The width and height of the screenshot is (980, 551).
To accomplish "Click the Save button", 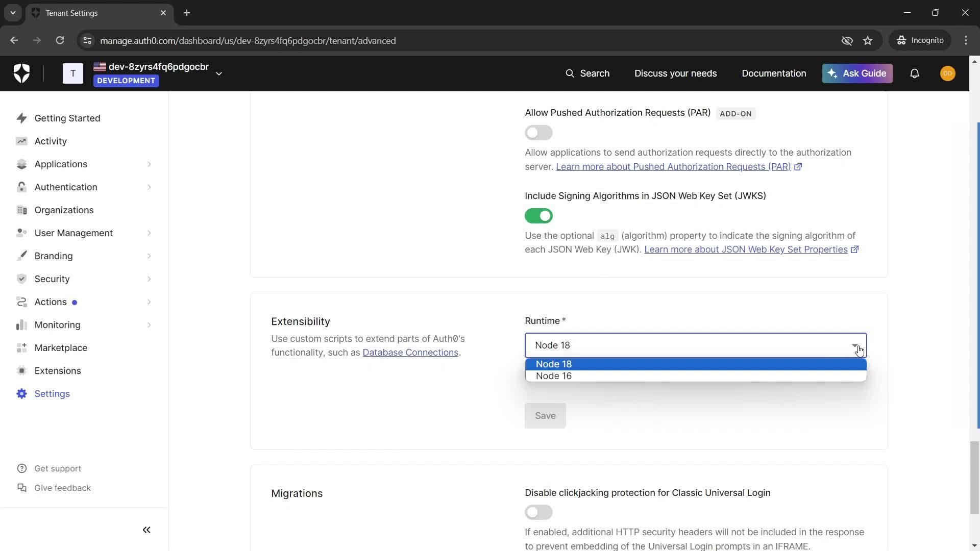I will pyautogui.click(x=545, y=416).
